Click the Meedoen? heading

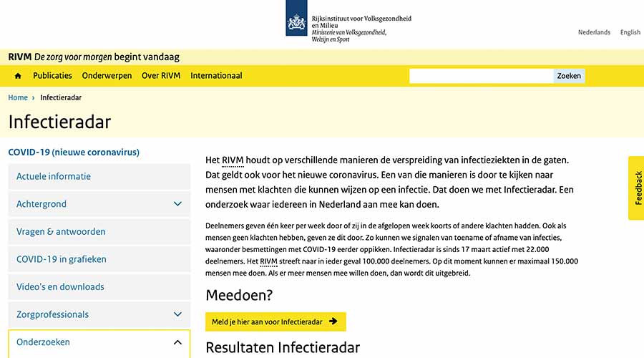click(239, 295)
